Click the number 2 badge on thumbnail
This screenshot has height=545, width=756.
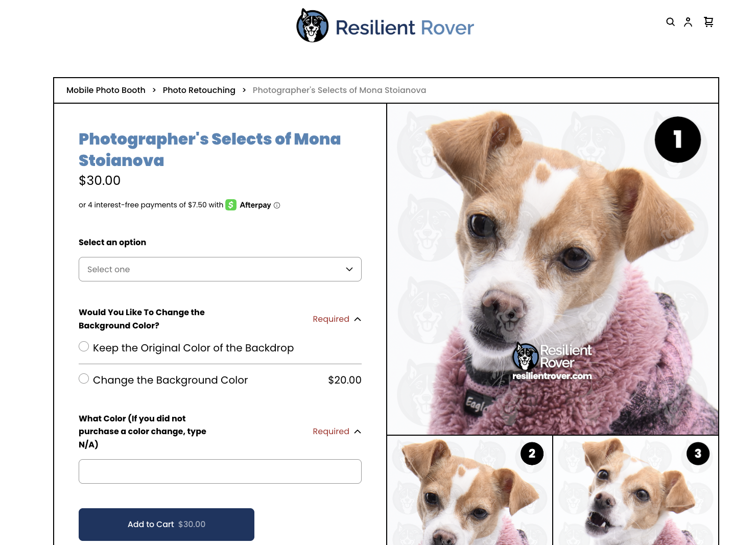point(532,454)
